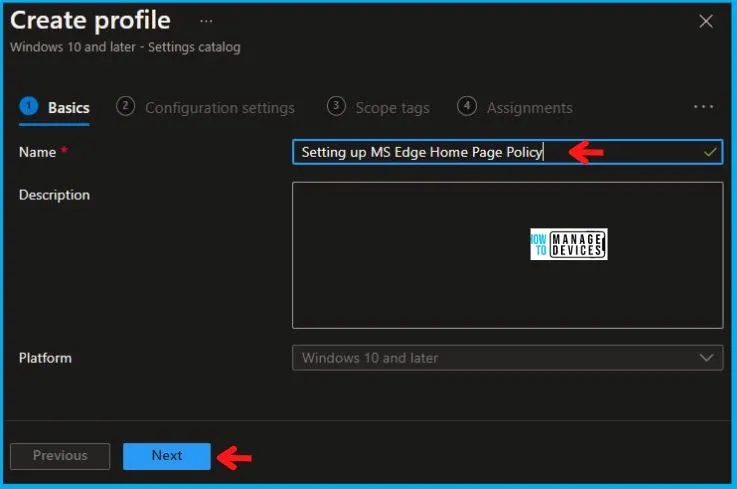Click the Previous button
Screen dimensions: 737x489
[x=60, y=456]
